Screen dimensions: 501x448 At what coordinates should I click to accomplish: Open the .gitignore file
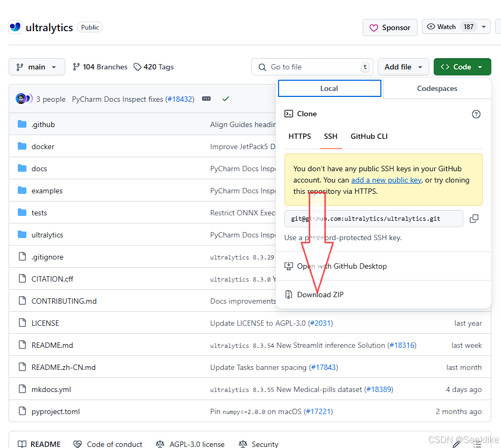click(x=47, y=257)
